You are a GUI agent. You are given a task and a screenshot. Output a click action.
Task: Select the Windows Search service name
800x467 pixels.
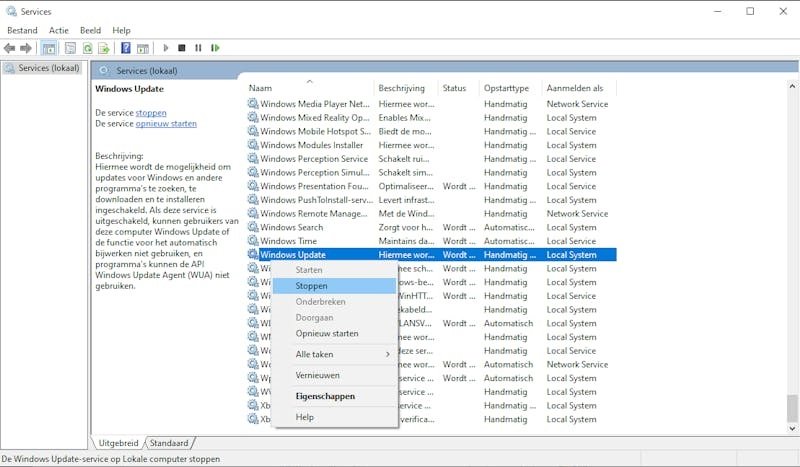[291, 227]
